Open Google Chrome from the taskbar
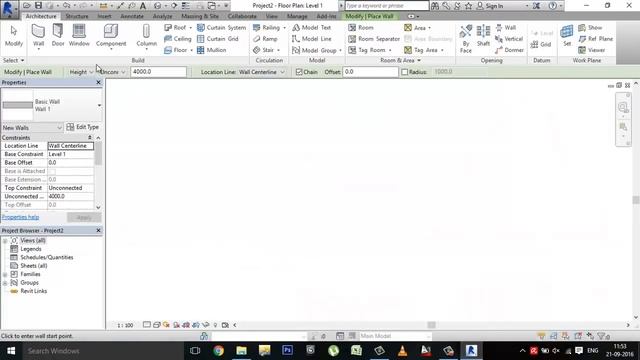Screen dimensions: 640x360 click(x=218, y=351)
